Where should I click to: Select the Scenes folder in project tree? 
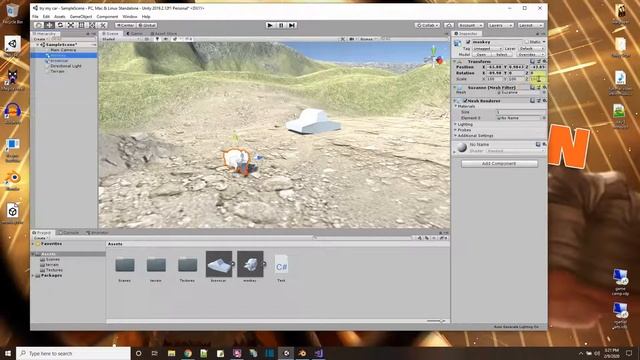pyautogui.click(x=50, y=260)
